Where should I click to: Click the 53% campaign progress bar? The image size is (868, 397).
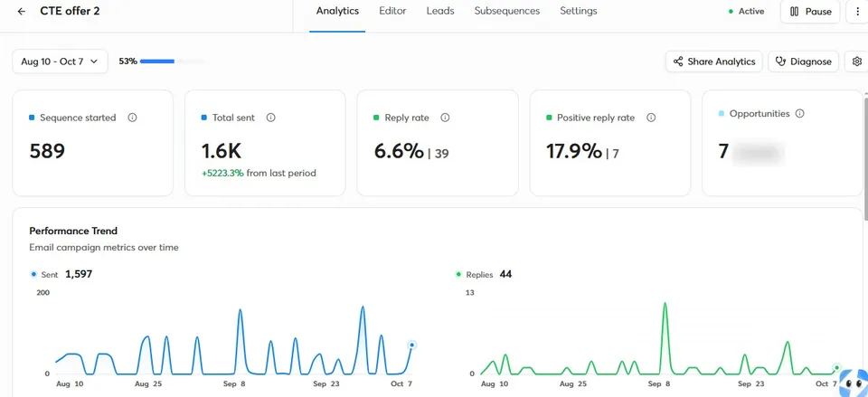[x=174, y=61]
